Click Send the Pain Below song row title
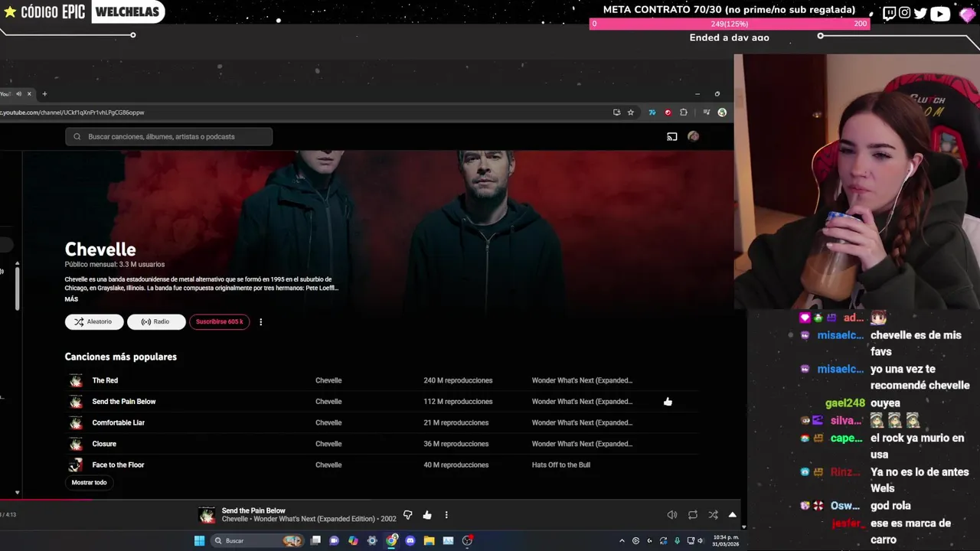 pos(124,402)
